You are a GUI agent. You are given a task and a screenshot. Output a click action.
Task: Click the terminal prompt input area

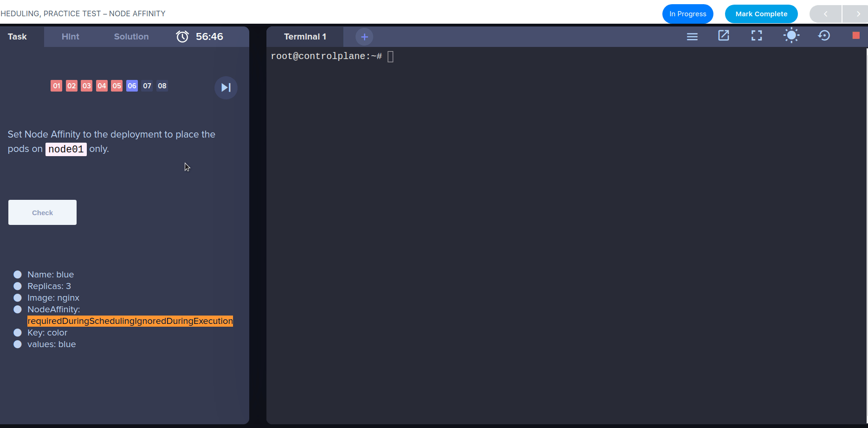(x=390, y=57)
